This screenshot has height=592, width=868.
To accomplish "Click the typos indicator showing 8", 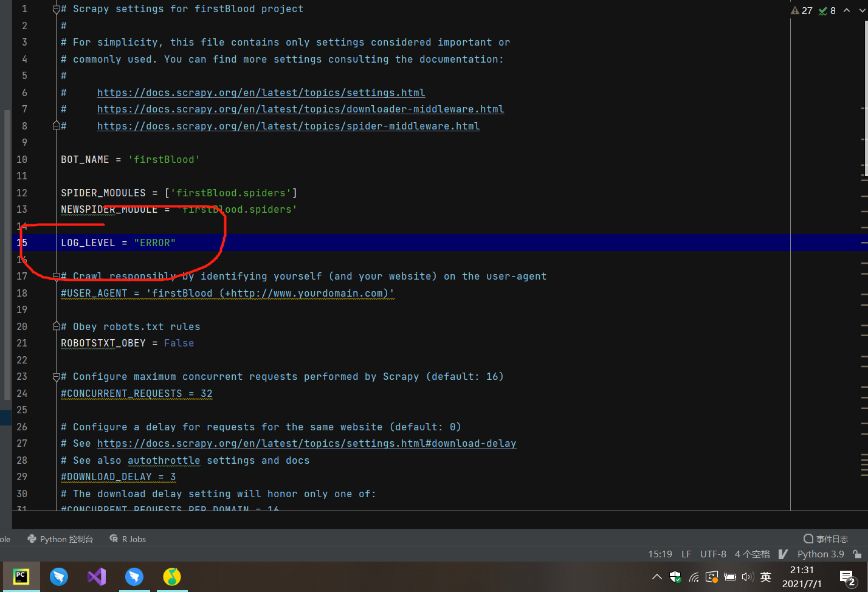I will [x=827, y=10].
